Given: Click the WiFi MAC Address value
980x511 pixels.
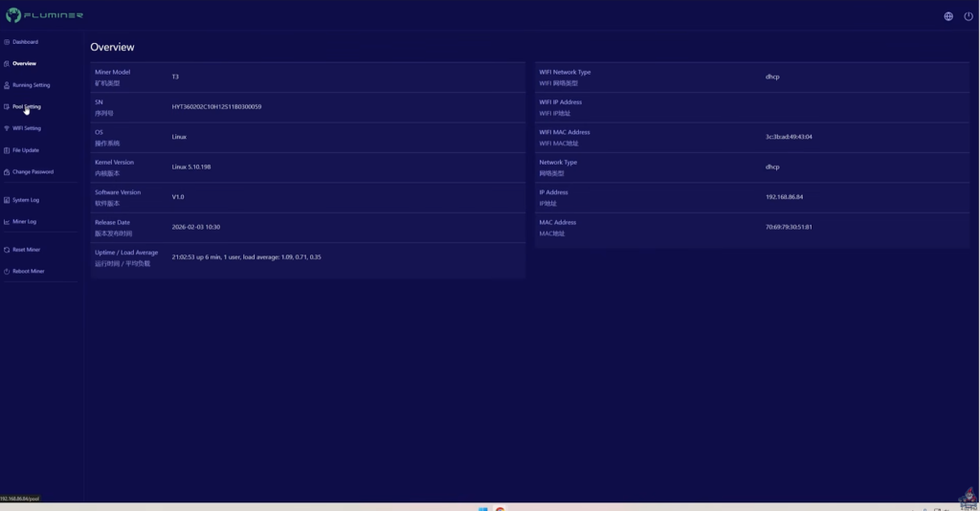Looking at the screenshot, I should point(789,137).
